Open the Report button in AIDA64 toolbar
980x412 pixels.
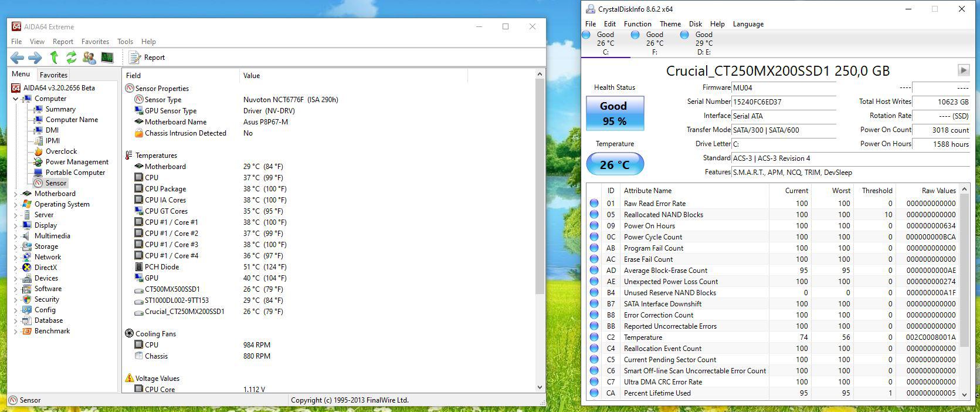(x=147, y=58)
